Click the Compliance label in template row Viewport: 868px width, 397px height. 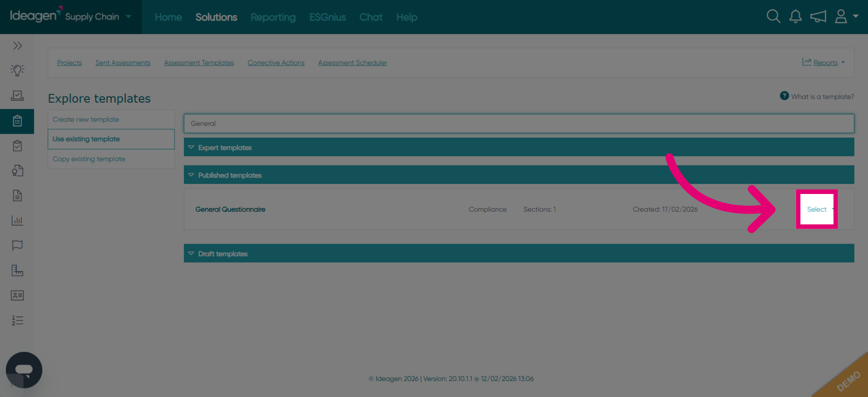tap(488, 209)
